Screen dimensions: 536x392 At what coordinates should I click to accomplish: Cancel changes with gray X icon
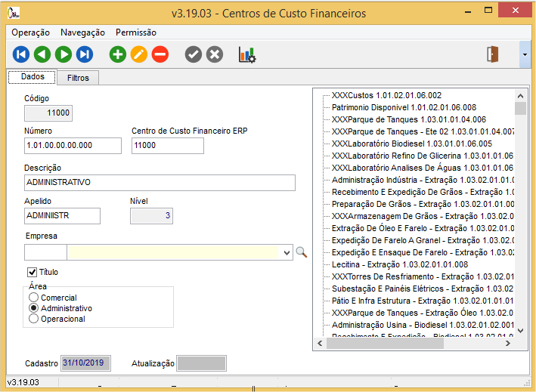coord(215,54)
